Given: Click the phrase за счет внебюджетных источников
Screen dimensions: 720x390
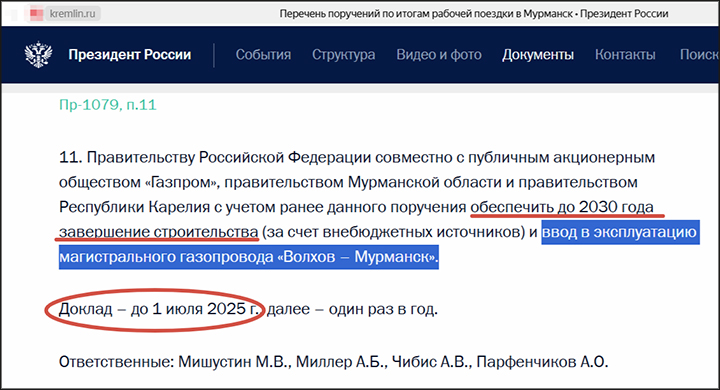Looking at the screenshot, I should coord(393,232).
